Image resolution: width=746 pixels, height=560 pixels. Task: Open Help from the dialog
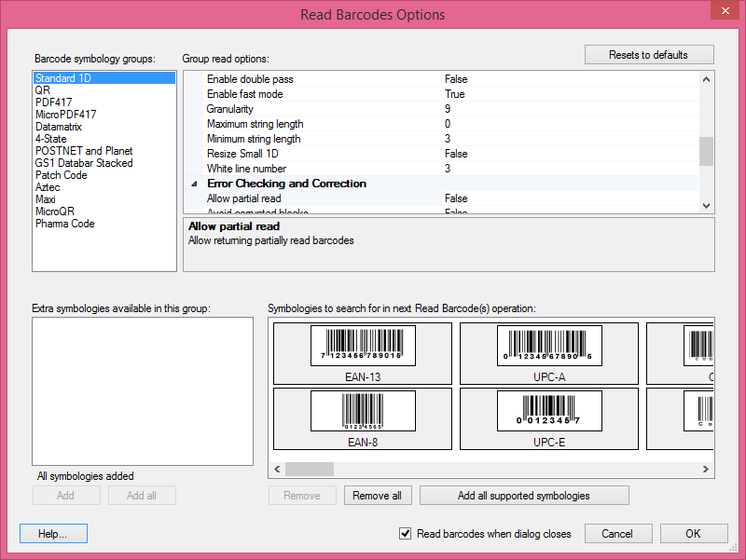click(53, 533)
